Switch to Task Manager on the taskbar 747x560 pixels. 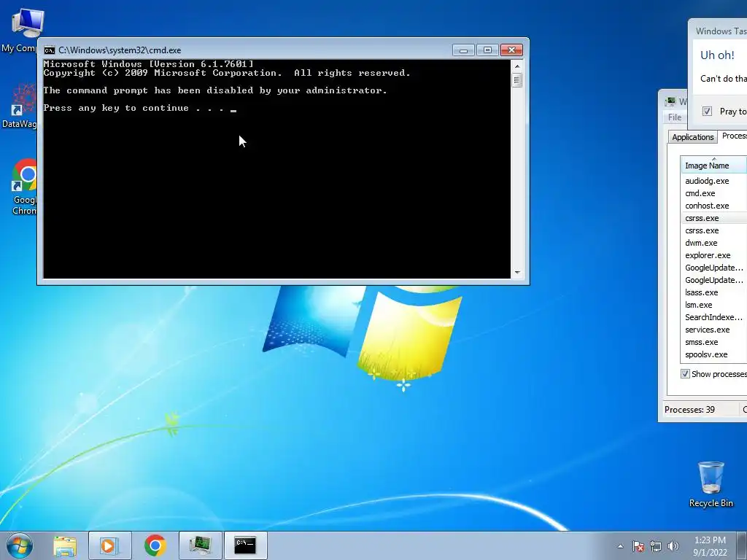coord(200,545)
